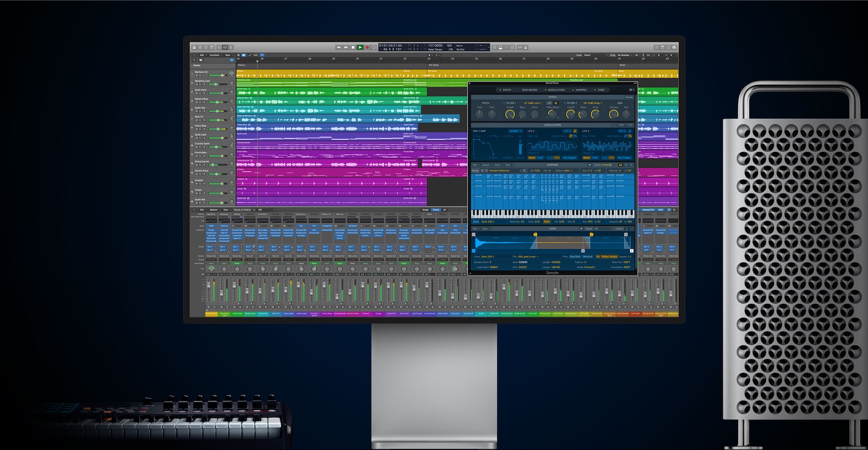Solo the Morphing Lead track

[x=200, y=84]
